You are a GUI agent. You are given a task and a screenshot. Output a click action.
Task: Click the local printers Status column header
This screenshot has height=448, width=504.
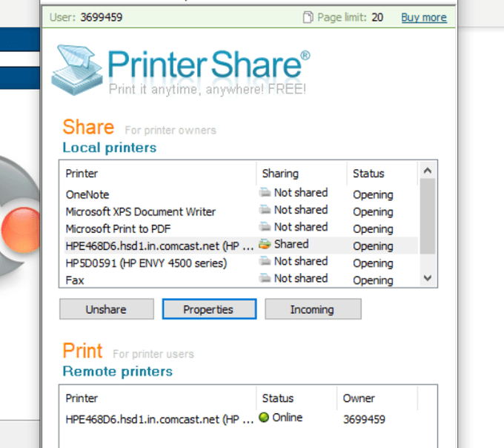click(382, 174)
